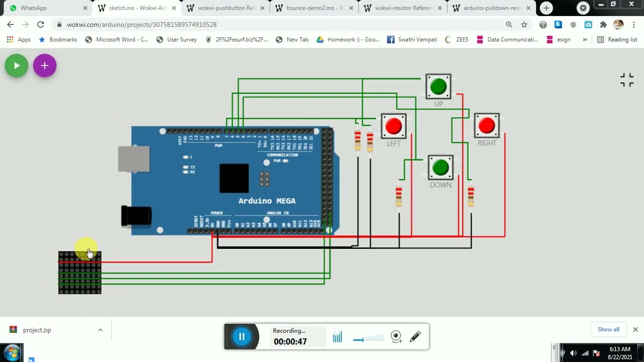644x362 pixels.
Task: Close the WhatsApp tab
Action: pyautogui.click(x=85, y=8)
